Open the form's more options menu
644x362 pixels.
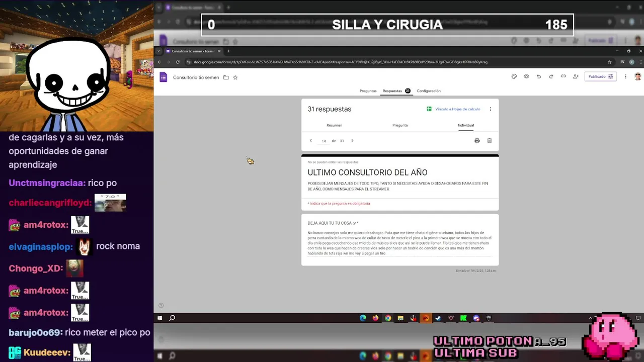(x=625, y=76)
